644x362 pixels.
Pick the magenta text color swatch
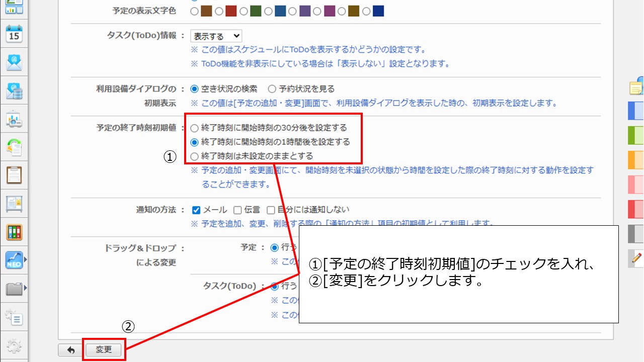(330, 11)
